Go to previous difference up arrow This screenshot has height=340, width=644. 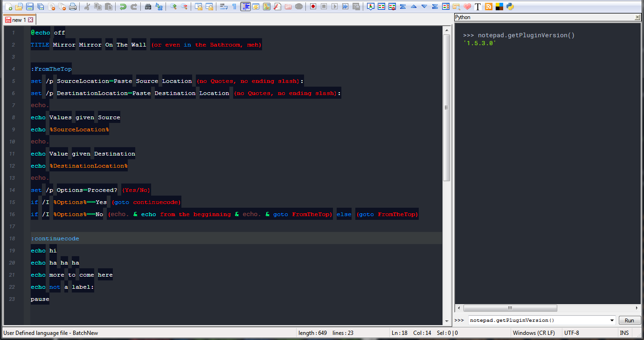point(414,7)
